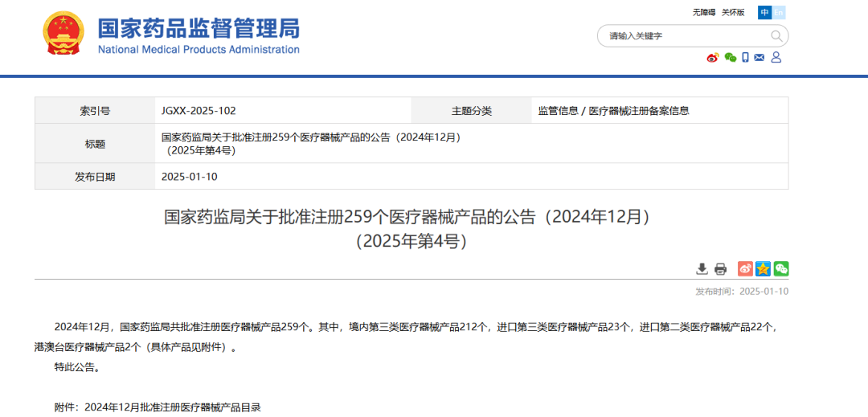Open attachment 2024年12月批准注册医疗器械产品目录

pyautogui.click(x=172, y=408)
